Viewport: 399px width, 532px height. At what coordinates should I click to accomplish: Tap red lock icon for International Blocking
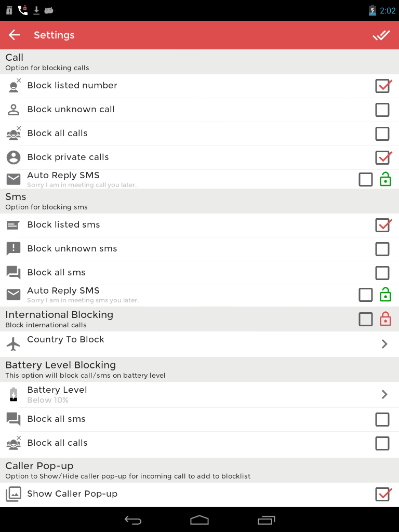pos(385,319)
